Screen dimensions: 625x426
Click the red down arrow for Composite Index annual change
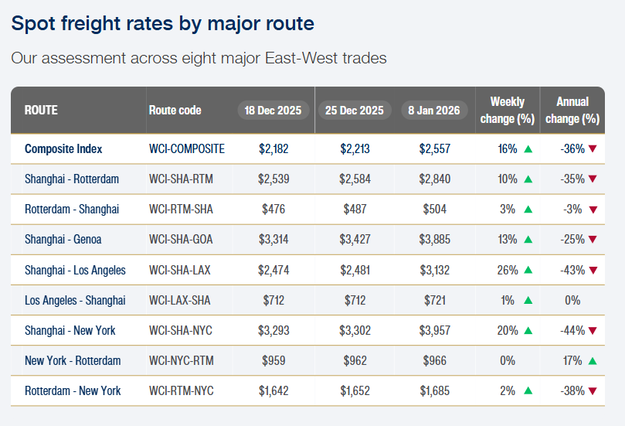click(x=593, y=149)
